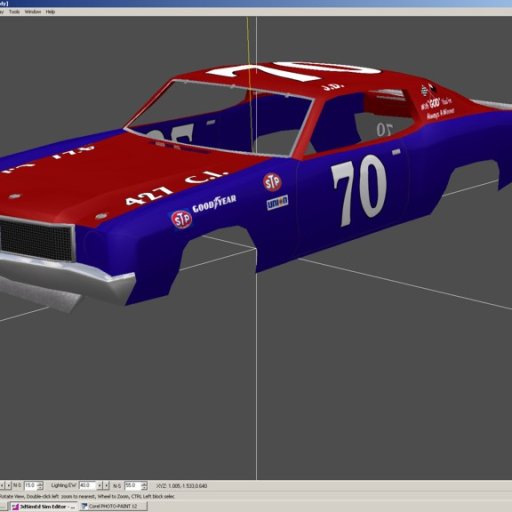Click the rotation N-S value field
Viewport: 512px width, 512px height.
click(x=31, y=485)
